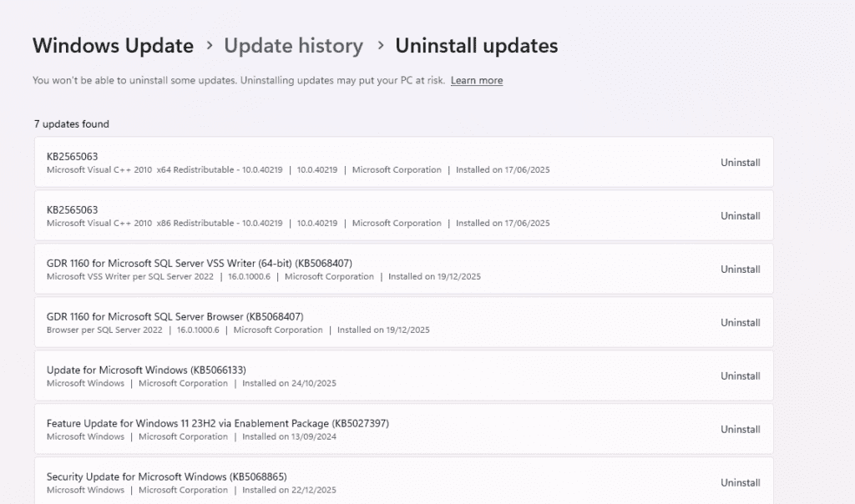
Task: Select the Feature Update KB5027397 title
Action: point(217,423)
